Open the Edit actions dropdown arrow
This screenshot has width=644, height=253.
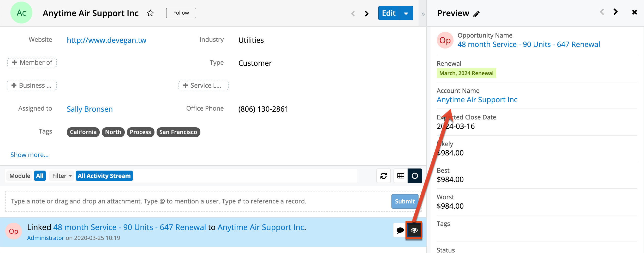pos(406,13)
